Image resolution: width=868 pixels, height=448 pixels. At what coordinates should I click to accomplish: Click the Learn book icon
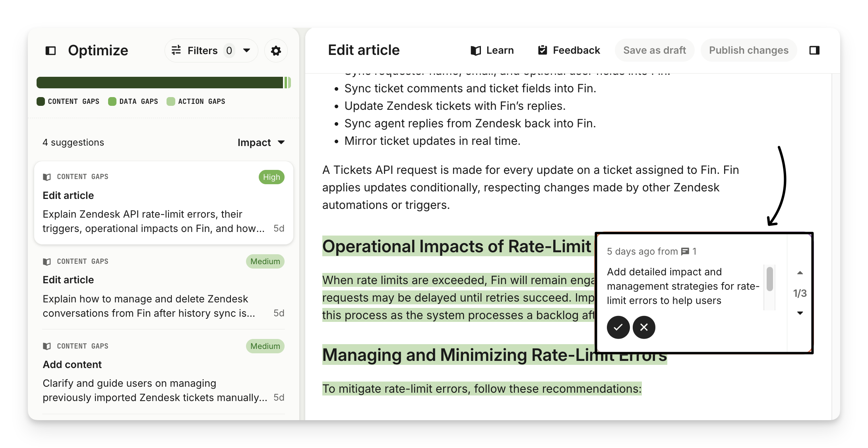(476, 51)
